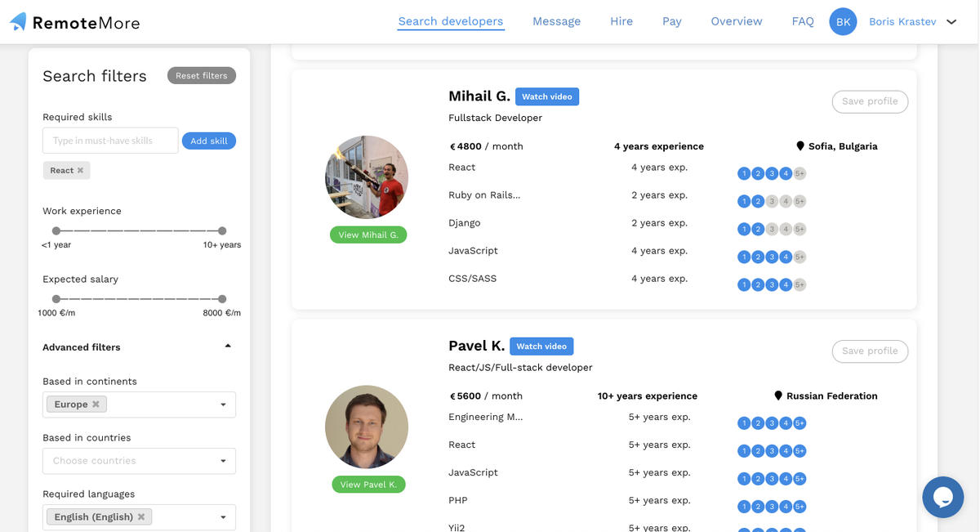The height and width of the screenshot is (532, 980).
Task: Click the Ruby on Rails... skill text
Action: click(484, 195)
